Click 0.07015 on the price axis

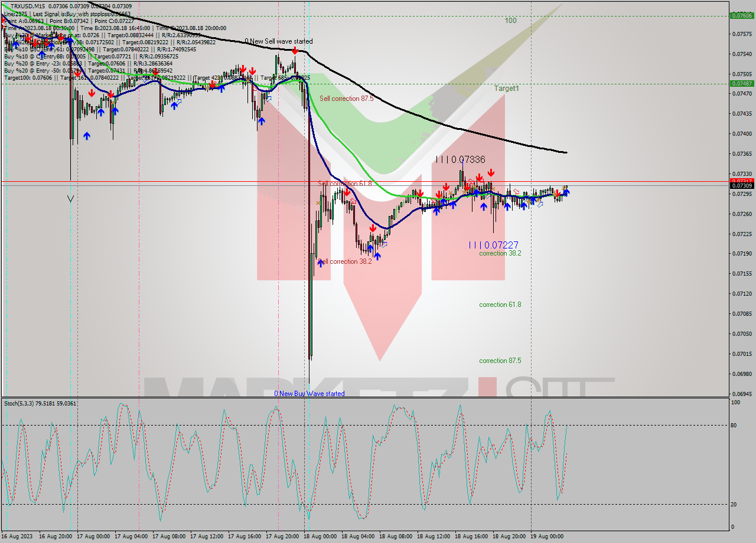click(742, 354)
